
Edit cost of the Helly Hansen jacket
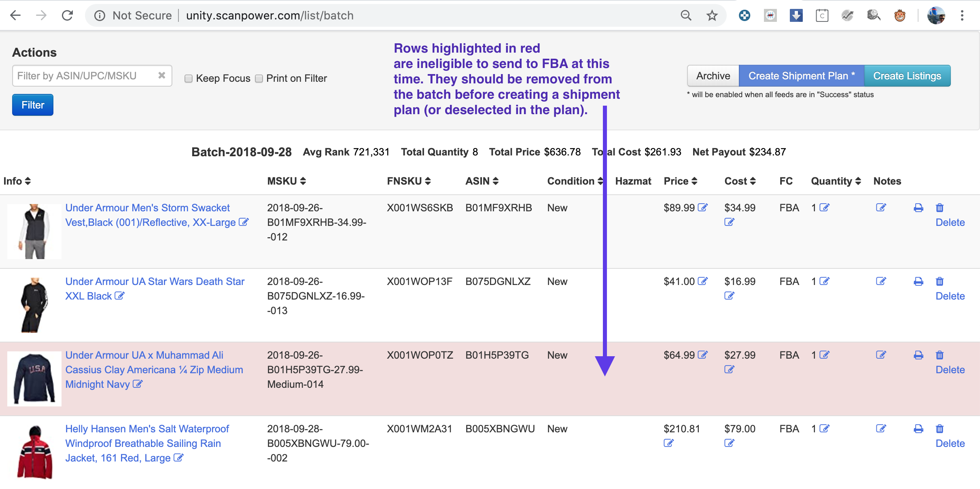(x=729, y=443)
